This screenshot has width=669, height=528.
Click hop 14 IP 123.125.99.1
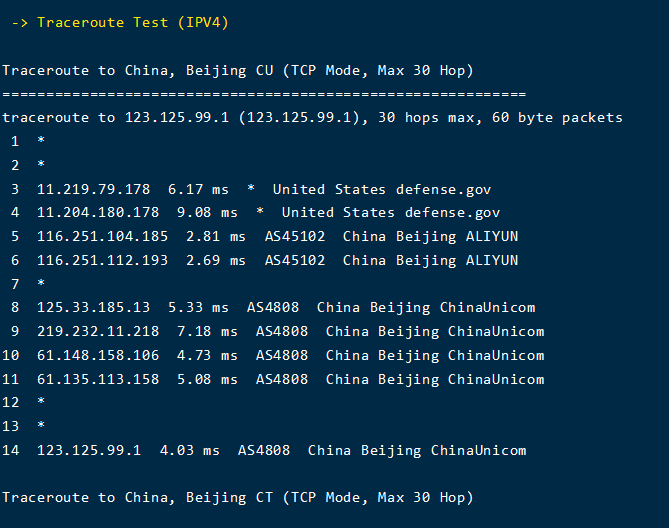tap(89, 450)
